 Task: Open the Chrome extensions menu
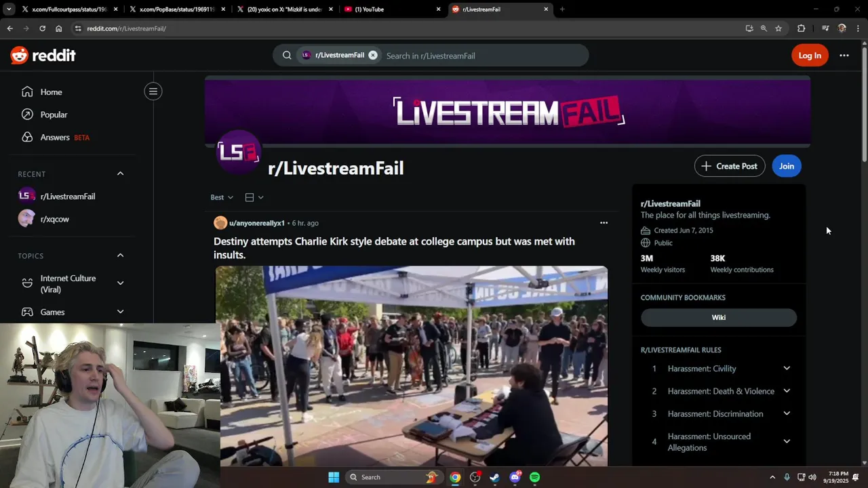point(801,28)
